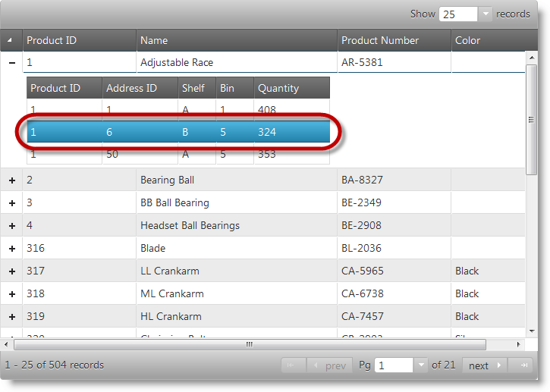This screenshot has width=550, height=392.
Task: Expand the Blade row
Action: (x=11, y=249)
